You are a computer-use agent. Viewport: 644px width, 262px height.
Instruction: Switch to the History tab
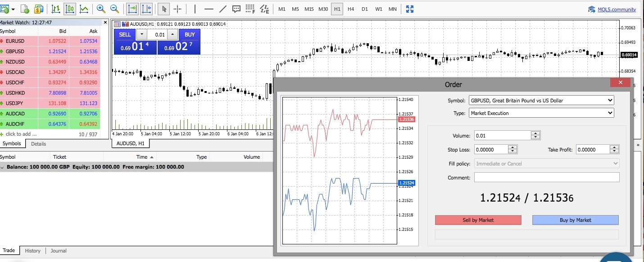pos(32,251)
